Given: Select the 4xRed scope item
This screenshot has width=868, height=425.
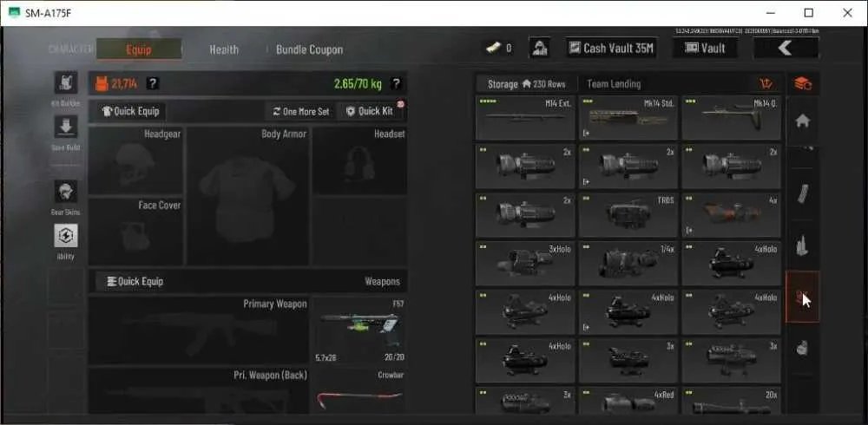Looking at the screenshot, I should [628, 401].
